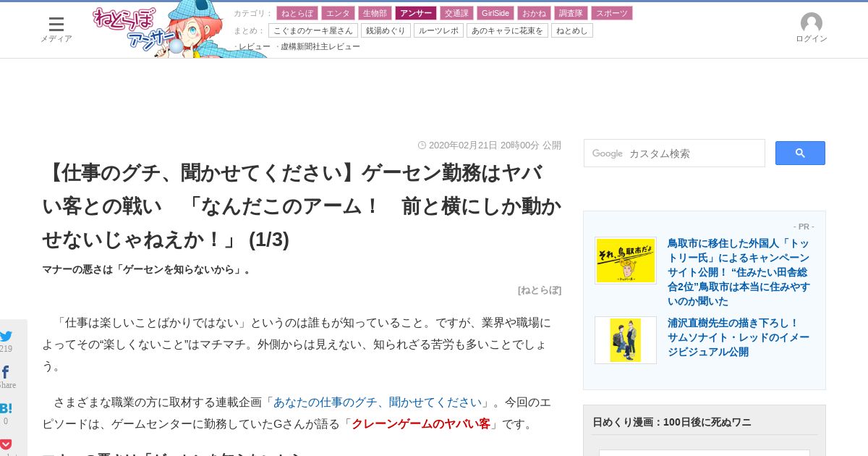Select the ねとらぼ category tab
The width and height of the screenshot is (868, 456).
[x=297, y=13]
